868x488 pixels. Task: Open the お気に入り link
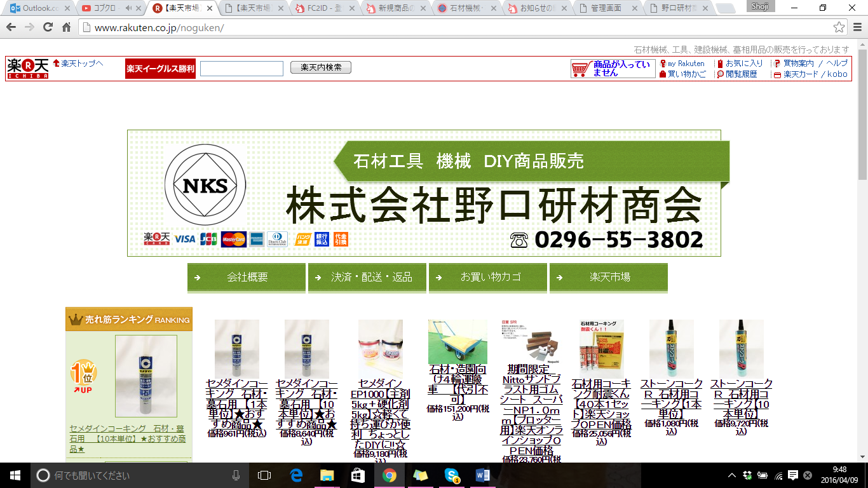pos(744,64)
